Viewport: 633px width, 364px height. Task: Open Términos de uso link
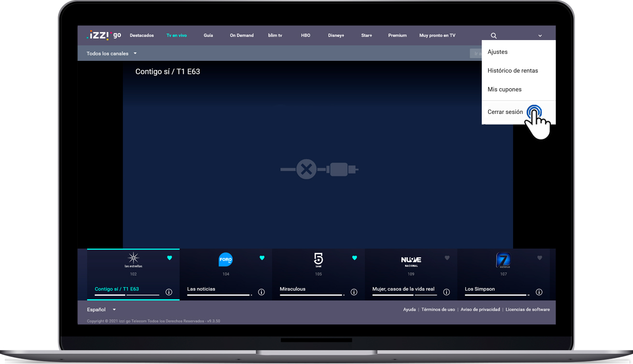click(x=438, y=309)
